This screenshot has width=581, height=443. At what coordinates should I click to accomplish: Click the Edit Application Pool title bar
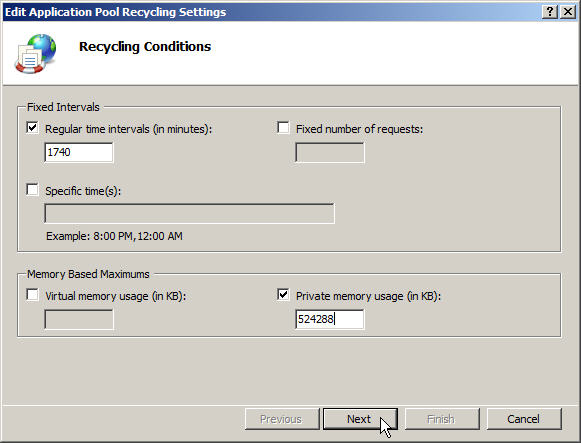click(270, 12)
